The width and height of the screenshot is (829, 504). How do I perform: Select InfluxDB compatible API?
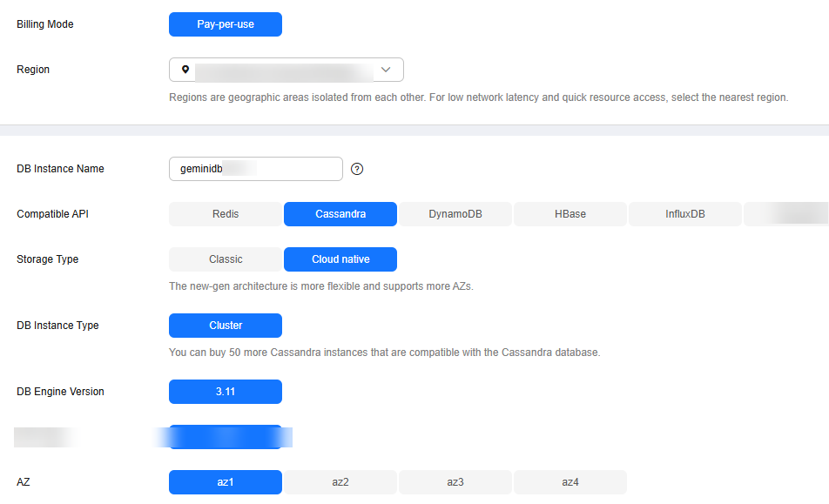(685, 214)
